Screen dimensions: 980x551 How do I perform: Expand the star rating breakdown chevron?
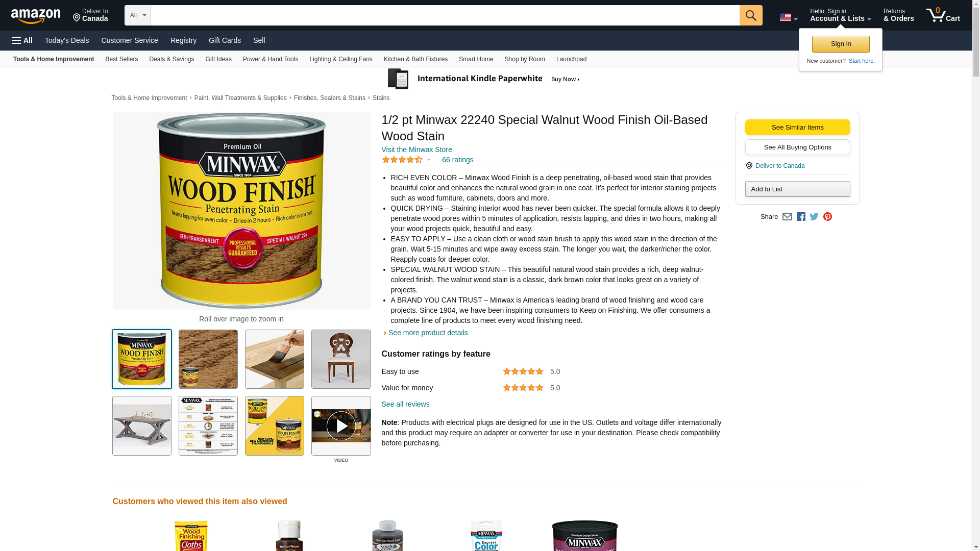[429, 160]
